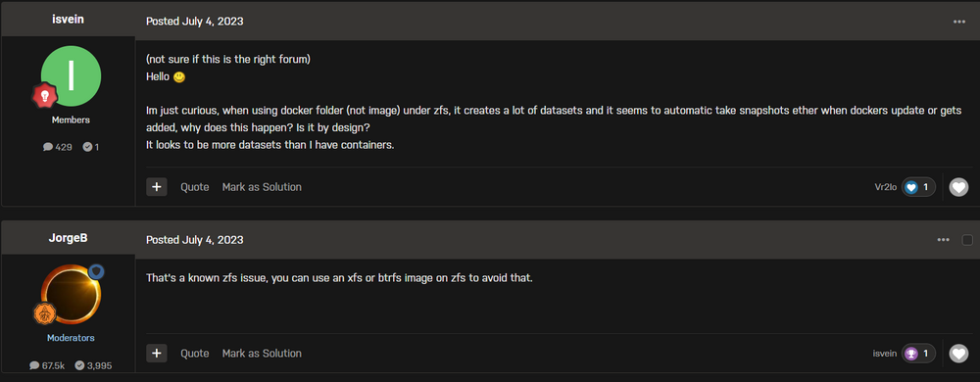Screen dimensions: 980x382
Task: Open JorgeB's eclipse avatar
Action: (x=71, y=294)
